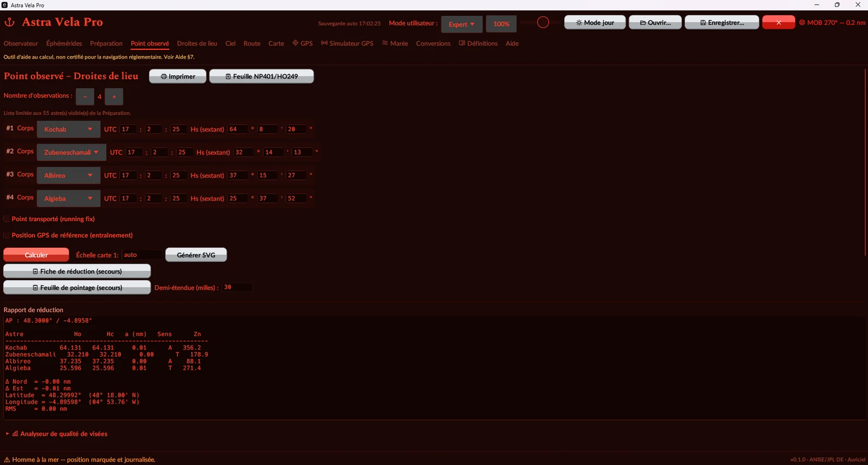
Task: Click the red X man-overboard button
Action: [x=778, y=22]
